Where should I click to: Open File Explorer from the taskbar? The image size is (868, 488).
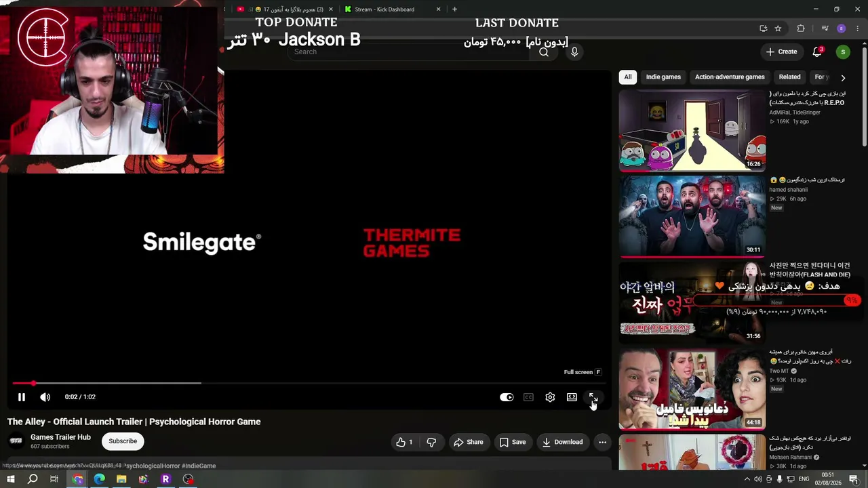point(121,479)
